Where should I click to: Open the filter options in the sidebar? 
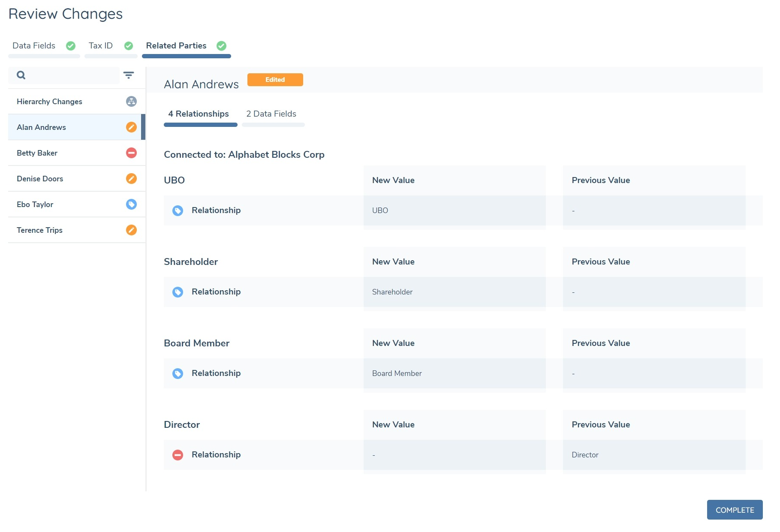pos(129,75)
